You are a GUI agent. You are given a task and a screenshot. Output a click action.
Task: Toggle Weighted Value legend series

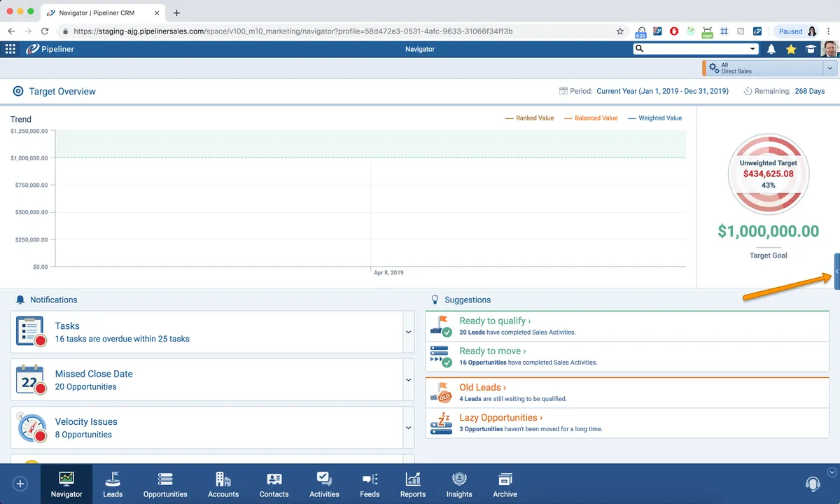655,118
